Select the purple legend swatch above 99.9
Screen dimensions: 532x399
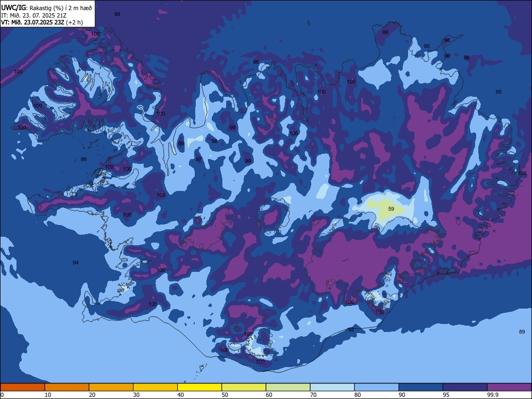(509, 387)
